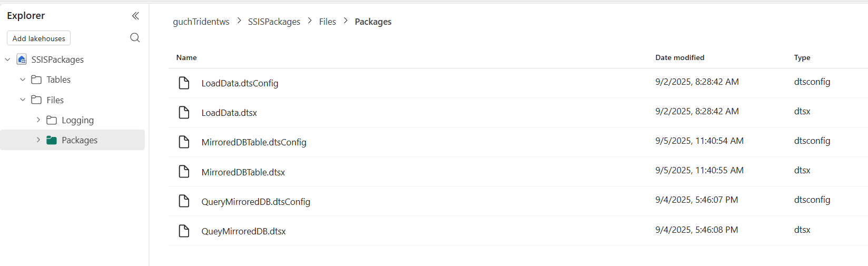The image size is (868, 266).
Task: Select the Logging folder in tree
Action: pyautogui.click(x=77, y=120)
